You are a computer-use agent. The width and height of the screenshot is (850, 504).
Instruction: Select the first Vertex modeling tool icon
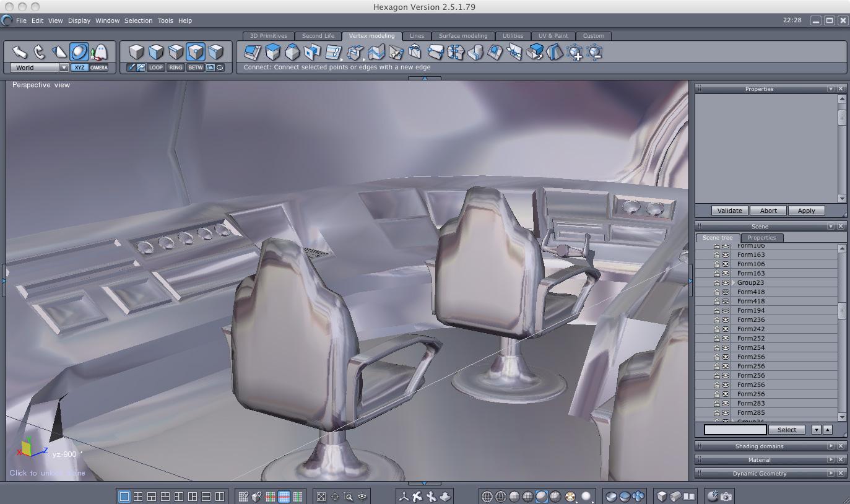pyautogui.click(x=252, y=52)
